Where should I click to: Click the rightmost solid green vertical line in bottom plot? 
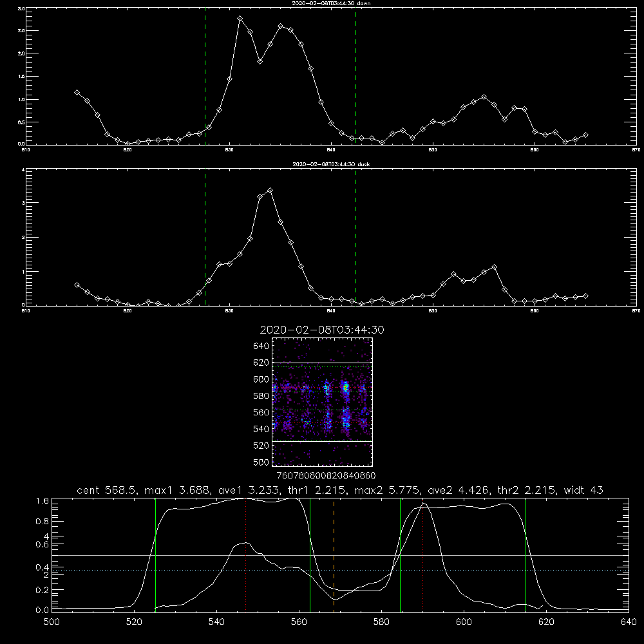(526, 555)
